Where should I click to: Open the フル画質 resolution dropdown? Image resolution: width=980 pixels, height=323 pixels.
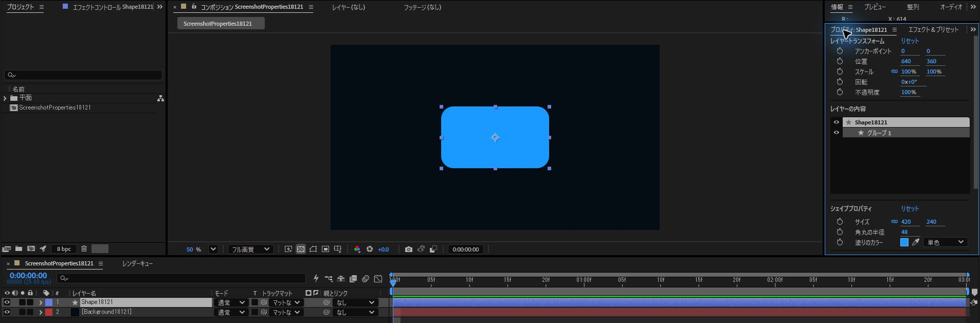coord(250,249)
